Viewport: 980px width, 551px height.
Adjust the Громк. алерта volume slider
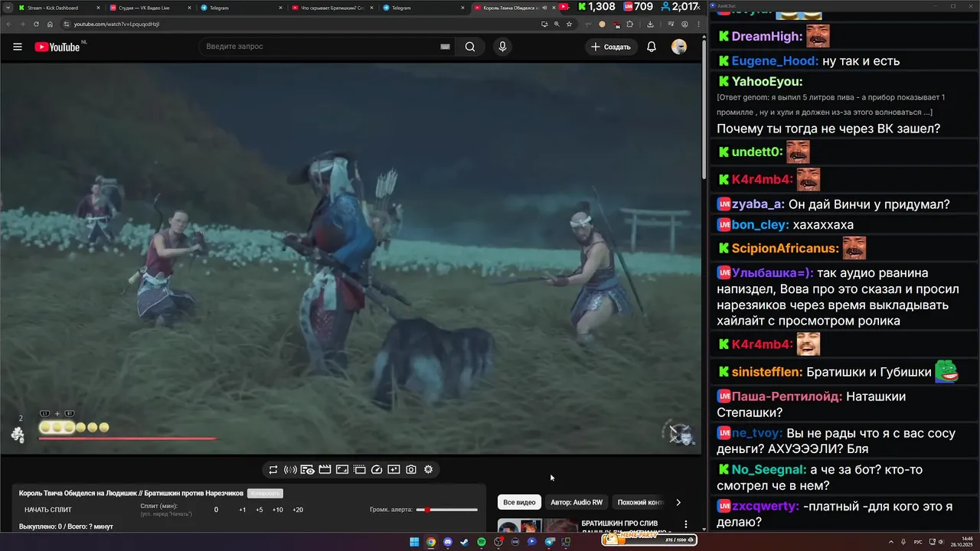446,510
